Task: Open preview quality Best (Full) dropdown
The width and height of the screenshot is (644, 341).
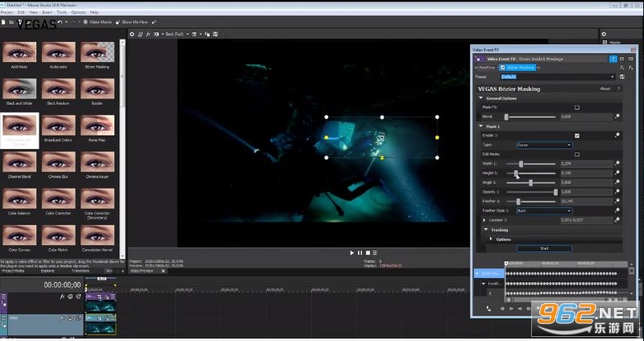Action: (177, 34)
